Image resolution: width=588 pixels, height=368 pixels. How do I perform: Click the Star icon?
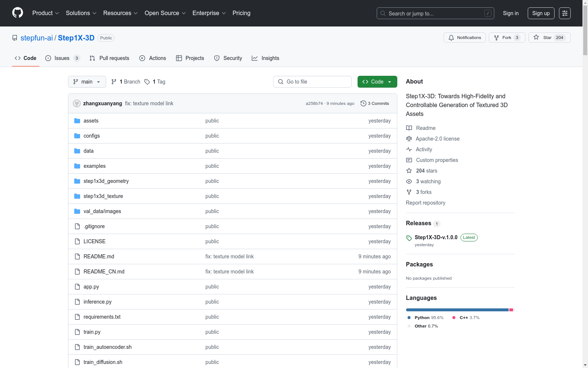536,37
